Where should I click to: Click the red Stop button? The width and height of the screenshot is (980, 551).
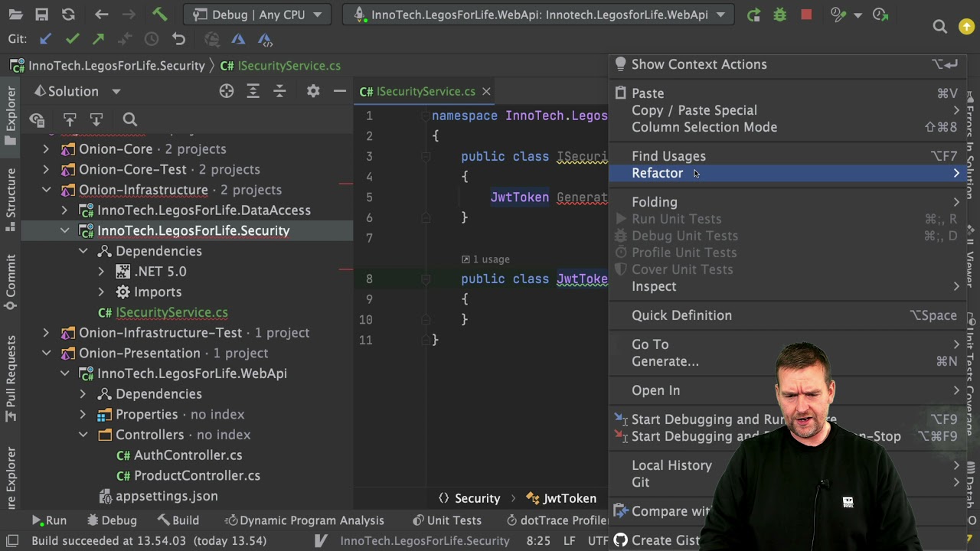(806, 15)
